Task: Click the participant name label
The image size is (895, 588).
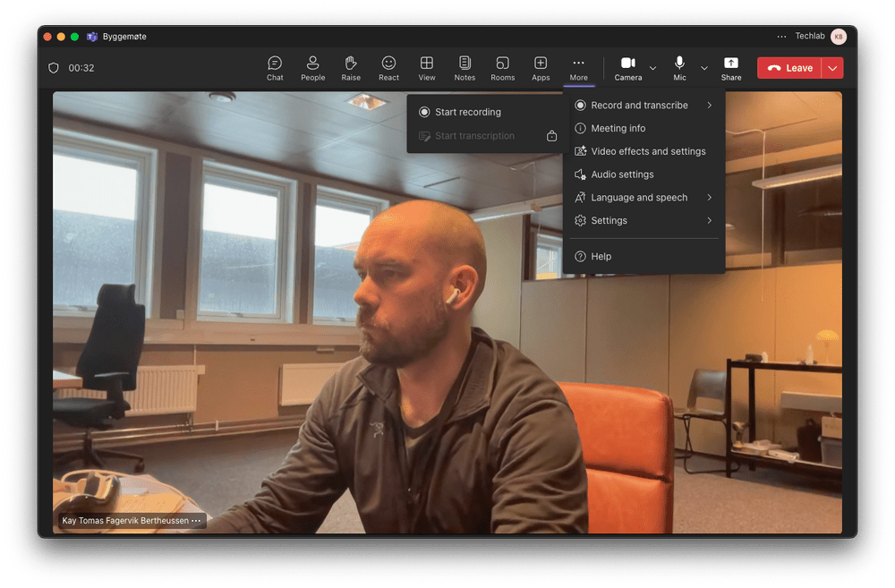Action: [125, 521]
